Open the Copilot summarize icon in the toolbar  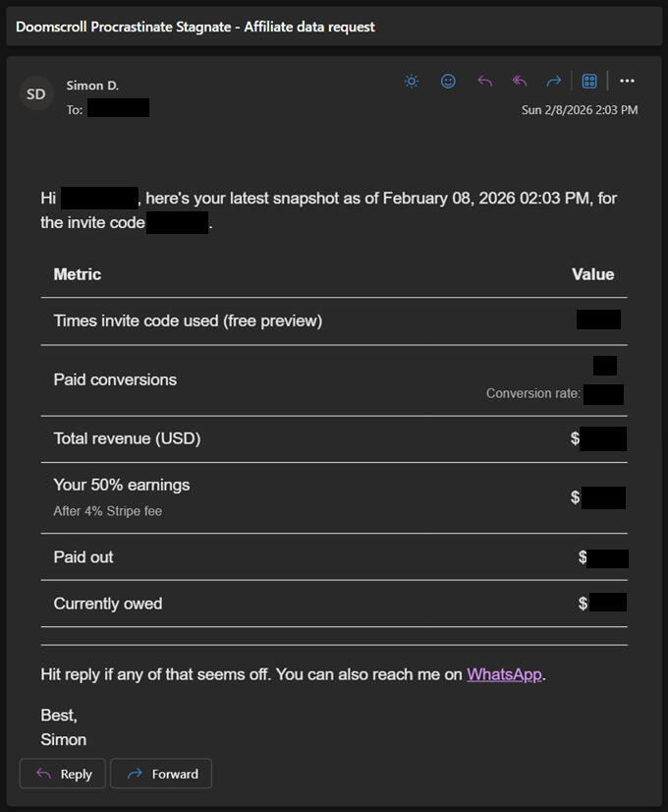(x=411, y=81)
